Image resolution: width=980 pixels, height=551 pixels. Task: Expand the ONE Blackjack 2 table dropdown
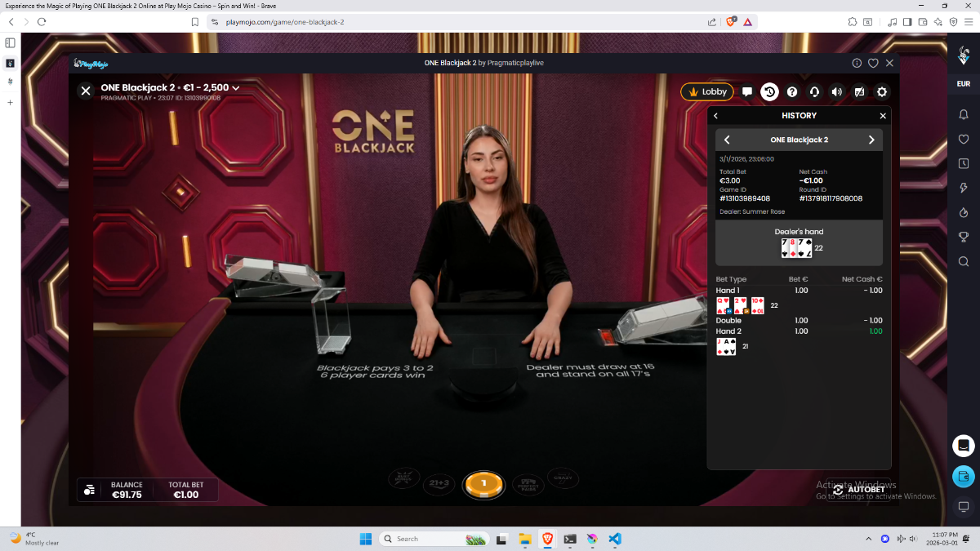tap(236, 87)
